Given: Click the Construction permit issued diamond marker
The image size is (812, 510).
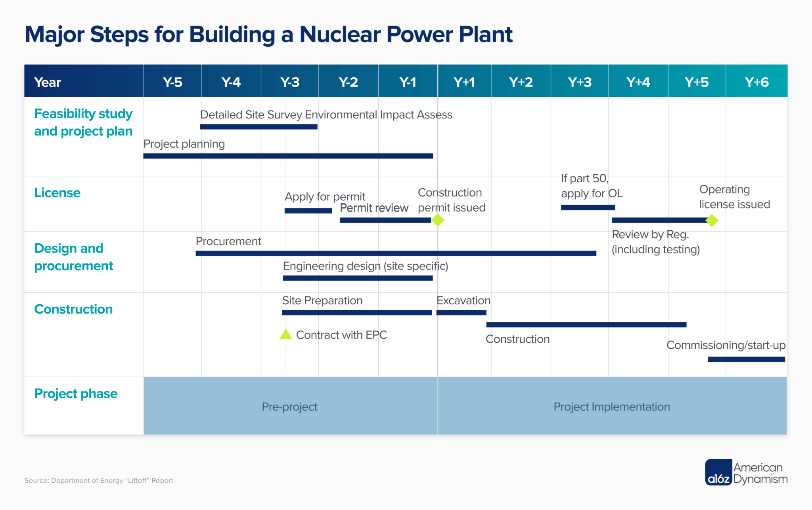Looking at the screenshot, I should pos(438,220).
